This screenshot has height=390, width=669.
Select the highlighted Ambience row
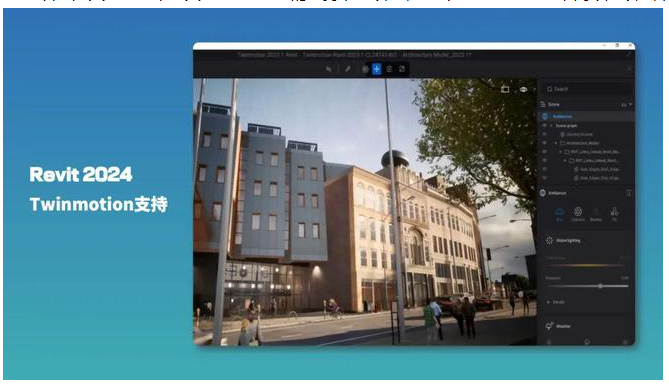[x=587, y=116]
